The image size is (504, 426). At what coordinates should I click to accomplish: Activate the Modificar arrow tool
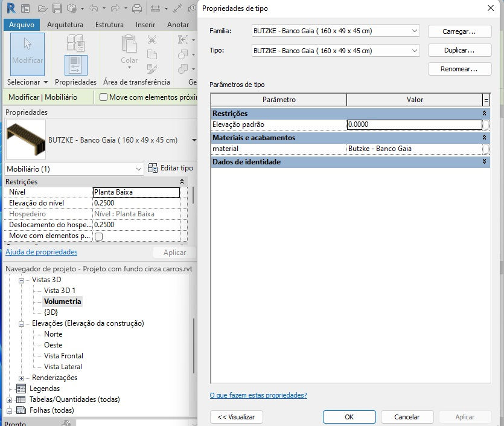[27, 54]
